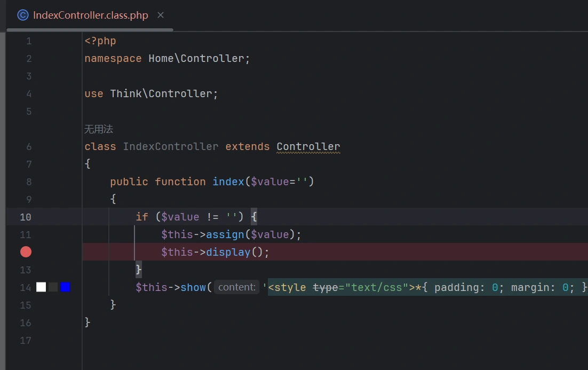This screenshot has height=370, width=588.
Task: Click the highlighted closing brace on line 13
Action: point(139,269)
